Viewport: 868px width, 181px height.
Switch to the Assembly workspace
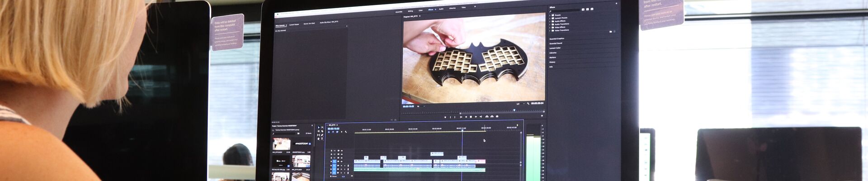pos(399,11)
